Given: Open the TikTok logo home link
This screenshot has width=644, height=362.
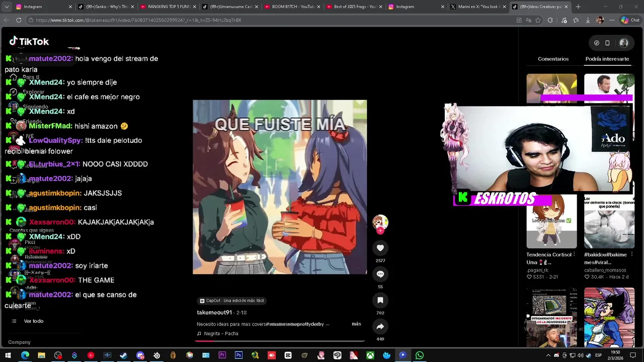Looking at the screenshot, I should click(29, 41).
